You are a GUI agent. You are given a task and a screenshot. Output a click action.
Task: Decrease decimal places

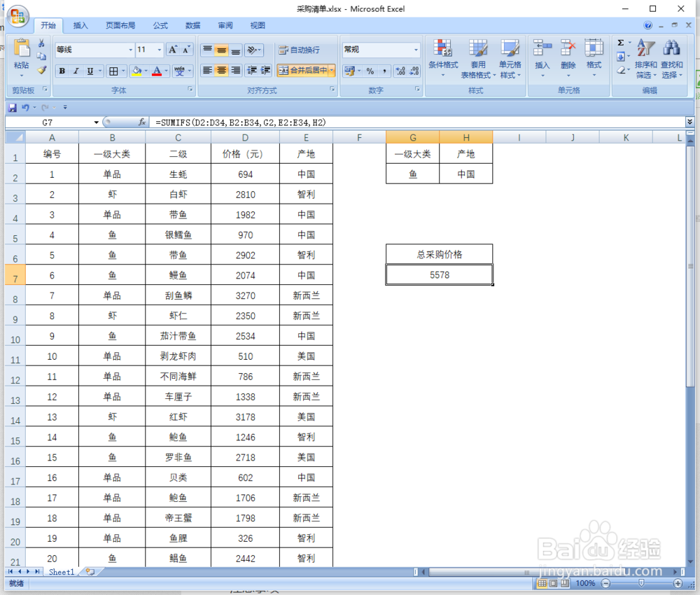click(414, 71)
